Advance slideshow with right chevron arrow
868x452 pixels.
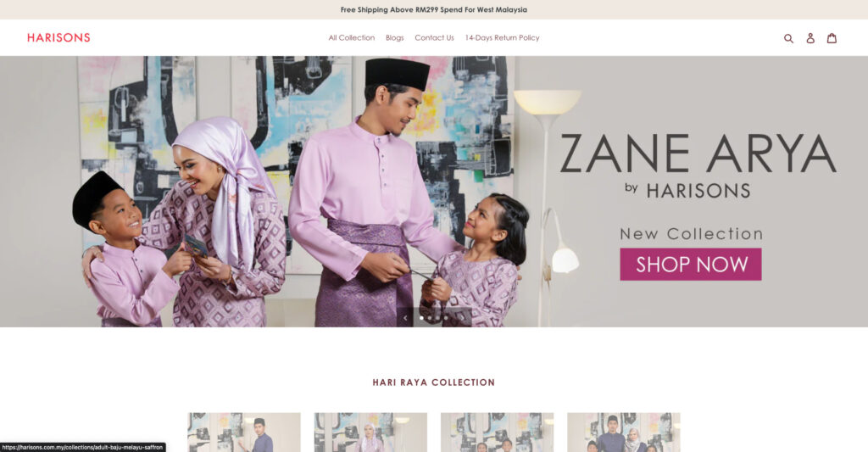[x=462, y=318]
